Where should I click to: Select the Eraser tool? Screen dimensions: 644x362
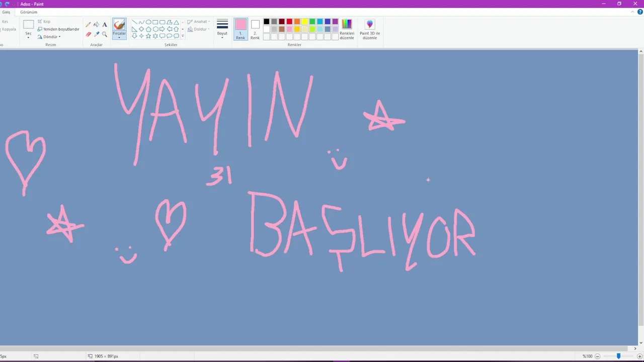click(89, 34)
